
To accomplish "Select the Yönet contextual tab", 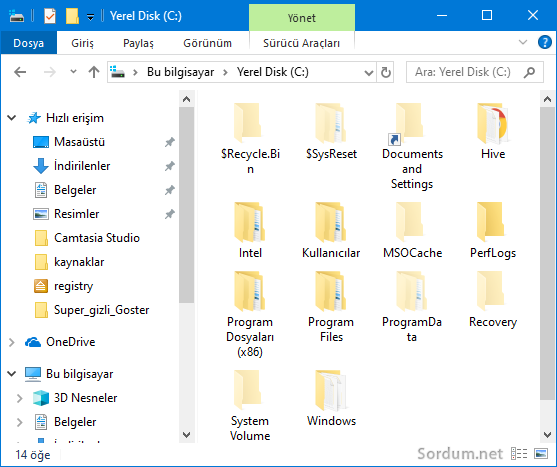I will [x=302, y=17].
